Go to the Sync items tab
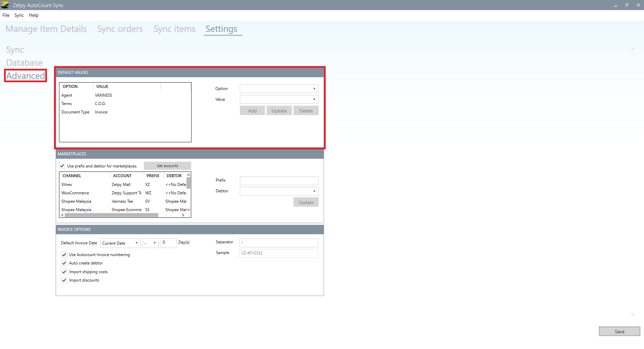This screenshot has height=349, width=644. 174,29
